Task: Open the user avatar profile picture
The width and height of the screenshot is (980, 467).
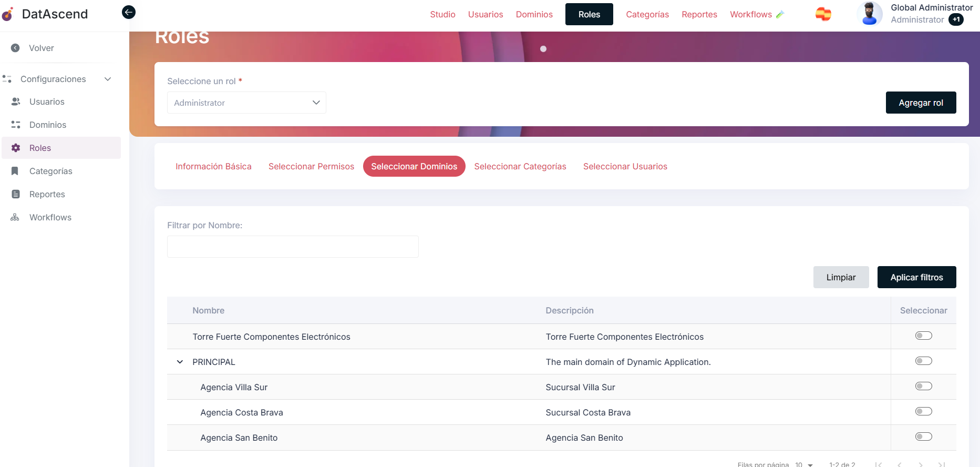Action: pyautogui.click(x=869, y=14)
